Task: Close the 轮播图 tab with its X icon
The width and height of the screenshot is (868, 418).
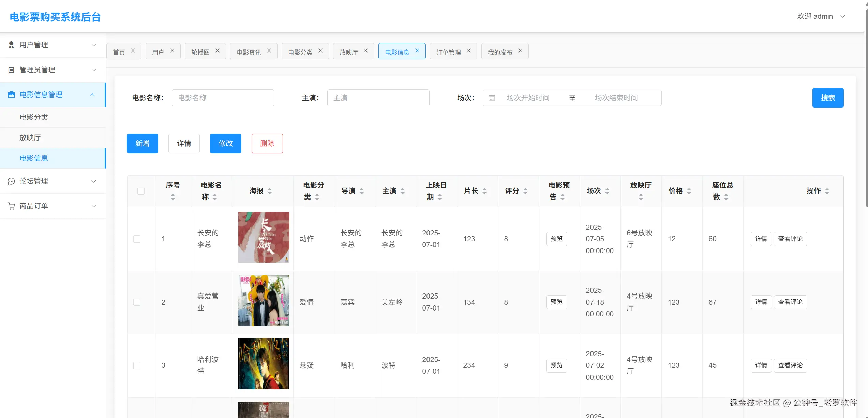Action: click(218, 51)
